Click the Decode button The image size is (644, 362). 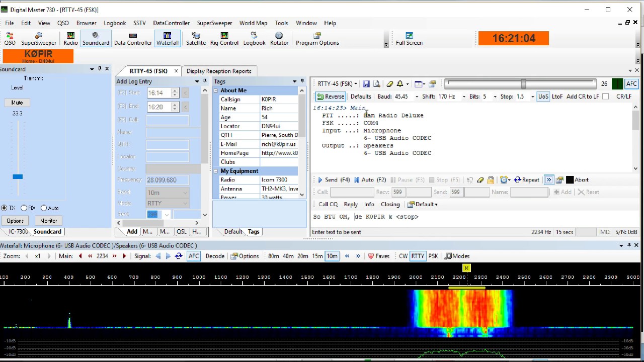pos(214,256)
